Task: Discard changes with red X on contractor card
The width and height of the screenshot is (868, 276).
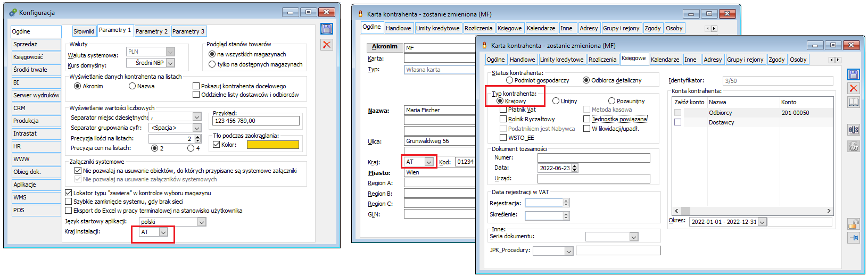Action: coord(854,88)
